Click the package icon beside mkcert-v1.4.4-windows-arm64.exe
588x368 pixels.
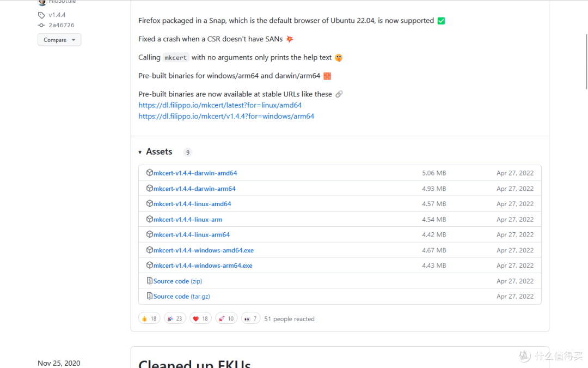pyautogui.click(x=150, y=266)
